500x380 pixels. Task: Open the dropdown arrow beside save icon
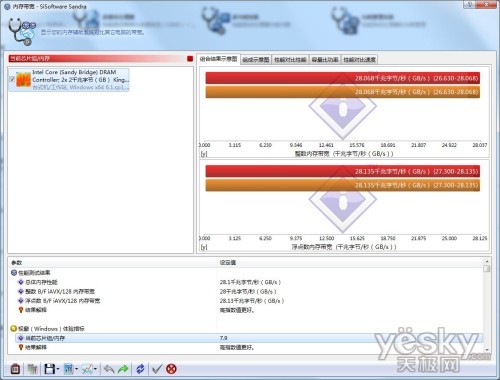coord(58,369)
